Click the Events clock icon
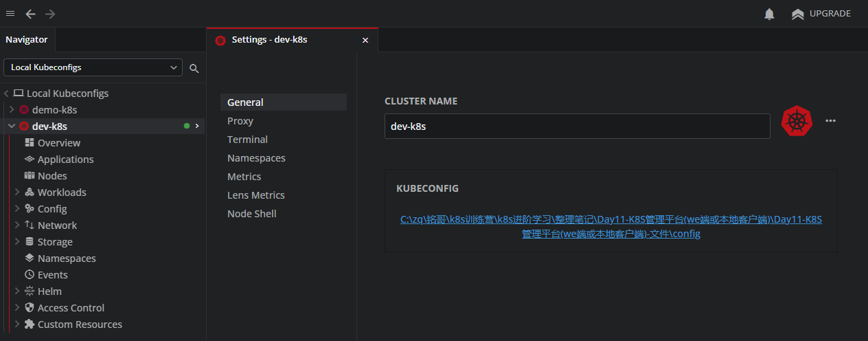This screenshot has width=868, height=341. tap(30, 274)
